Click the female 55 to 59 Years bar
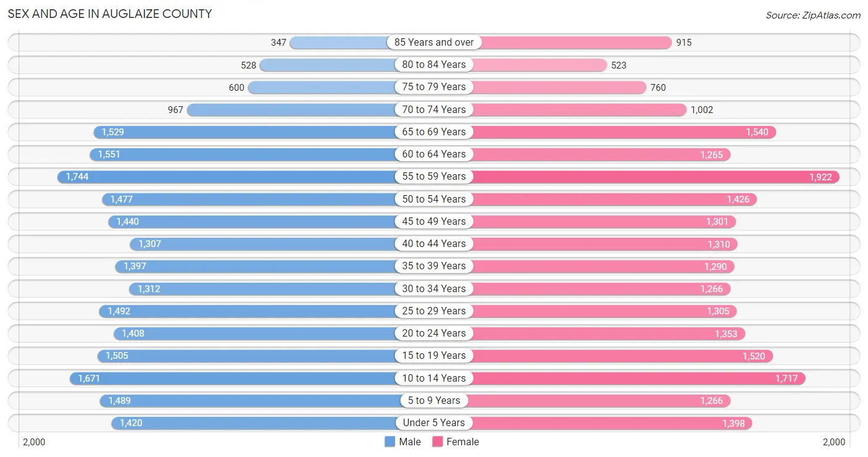Screen dimensions: 868x457 (x=654, y=177)
